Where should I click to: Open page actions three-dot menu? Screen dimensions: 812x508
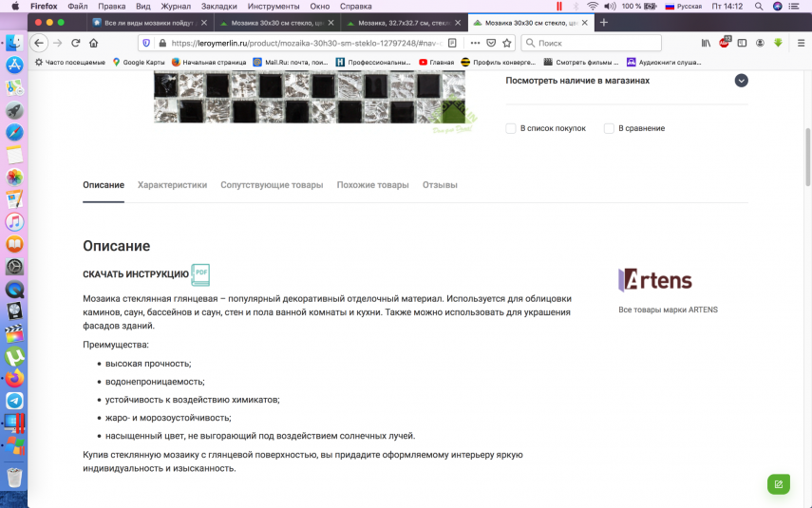pos(475,43)
